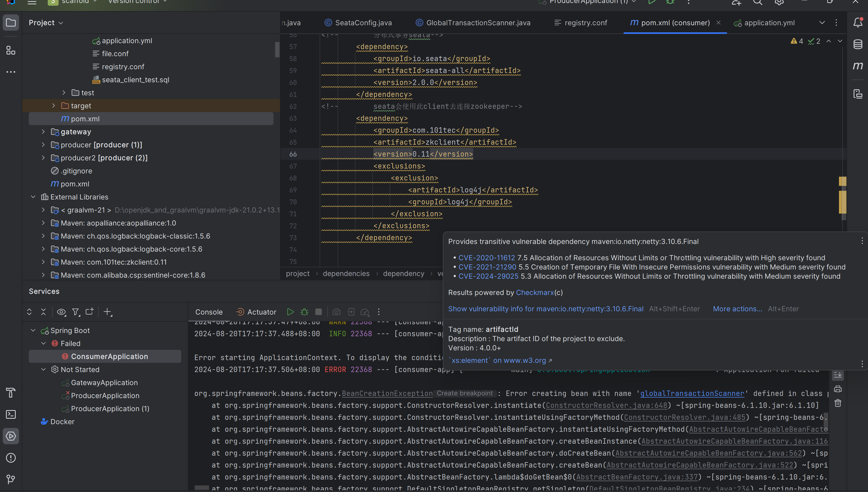Click the Create breakpoint inlay
868x492 pixels.
coord(465,393)
